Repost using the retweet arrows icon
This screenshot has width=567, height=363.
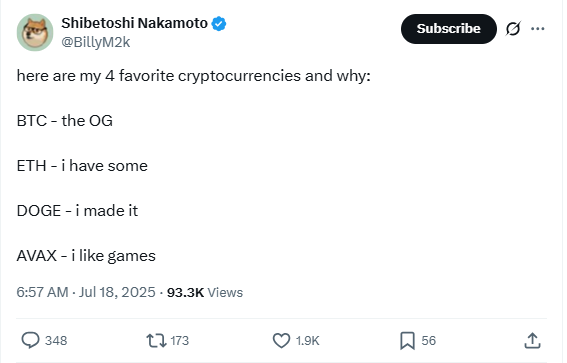click(x=156, y=341)
